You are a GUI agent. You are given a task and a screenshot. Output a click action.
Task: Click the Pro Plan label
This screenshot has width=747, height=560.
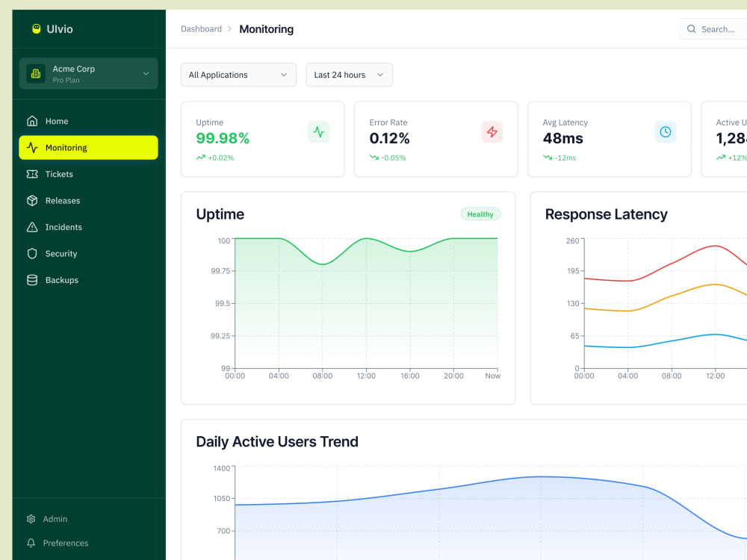(x=66, y=81)
